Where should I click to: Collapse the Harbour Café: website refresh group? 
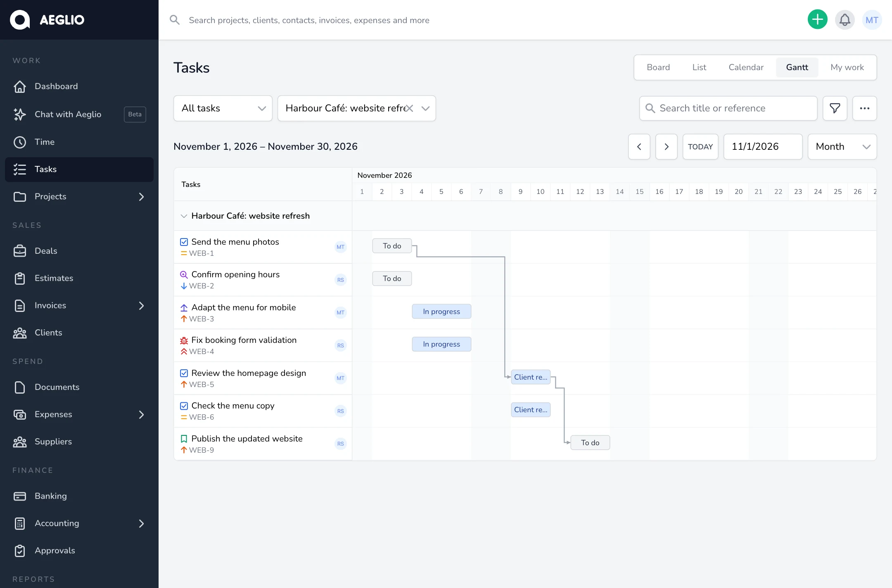click(x=184, y=216)
